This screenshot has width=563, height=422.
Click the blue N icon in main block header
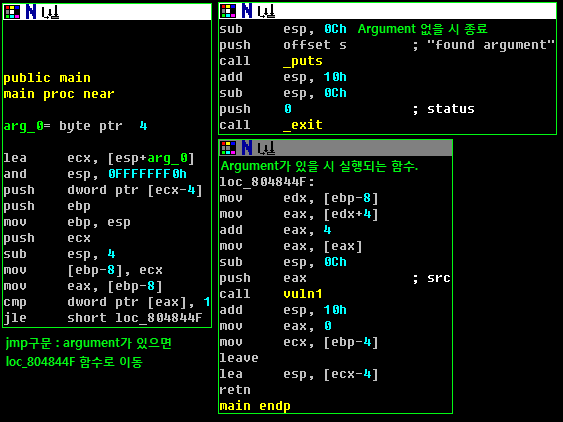pos(31,12)
